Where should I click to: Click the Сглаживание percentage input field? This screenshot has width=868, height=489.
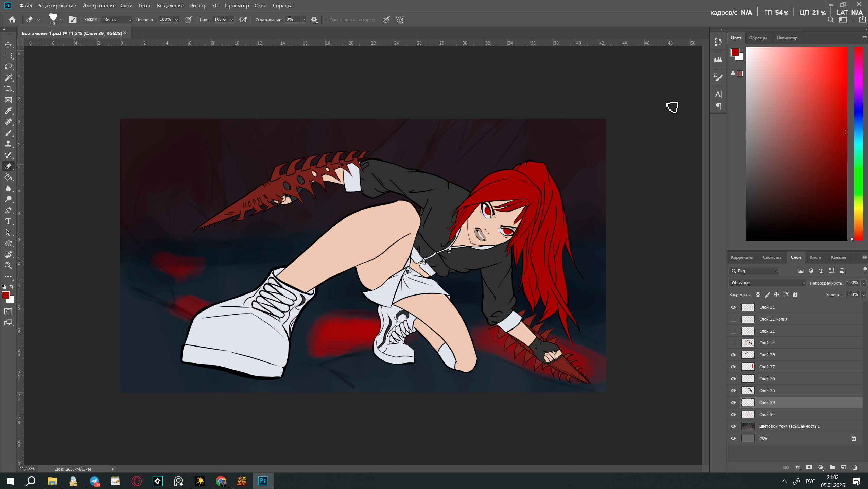coord(292,20)
